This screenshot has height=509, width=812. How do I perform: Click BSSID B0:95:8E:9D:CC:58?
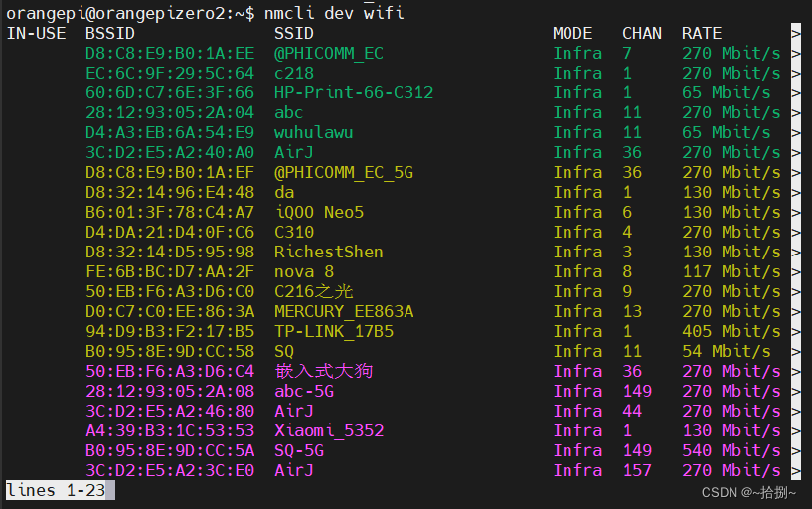click(170, 352)
